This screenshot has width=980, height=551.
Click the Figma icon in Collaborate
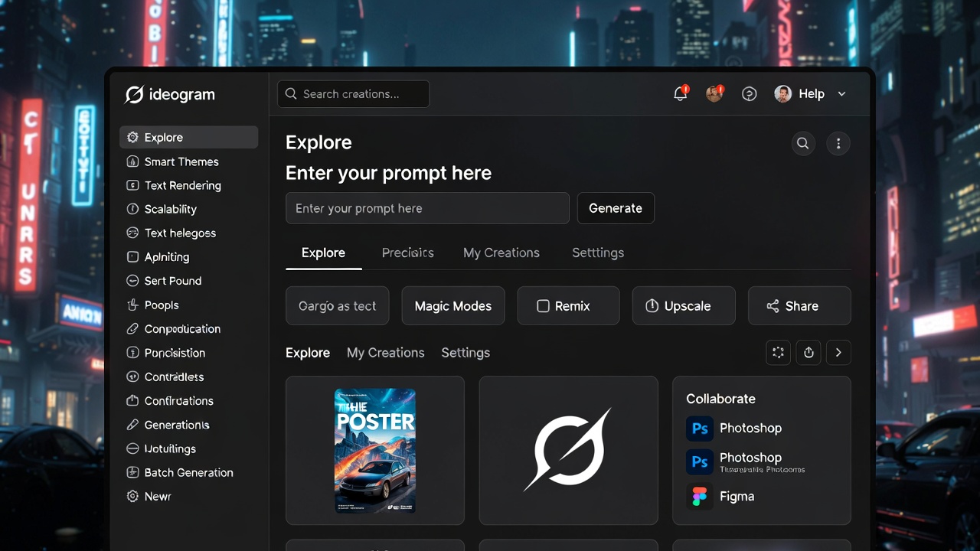coord(700,497)
